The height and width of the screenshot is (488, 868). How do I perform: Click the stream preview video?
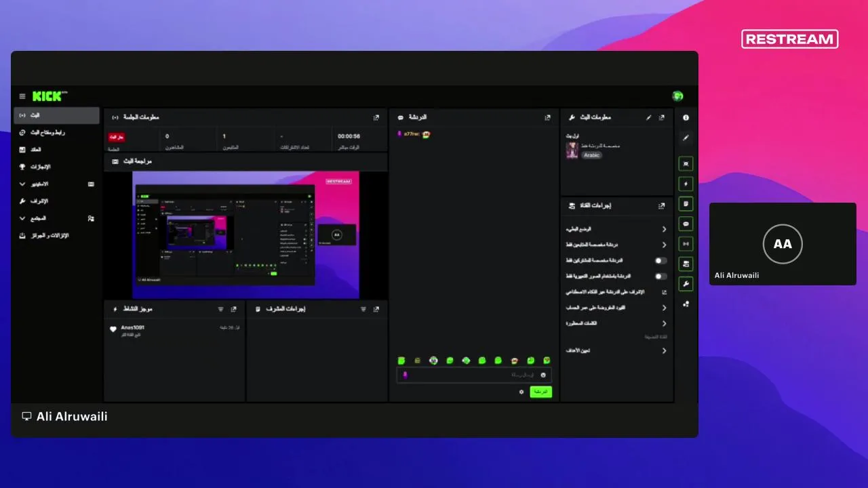pyautogui.click(x=245, y=235)
